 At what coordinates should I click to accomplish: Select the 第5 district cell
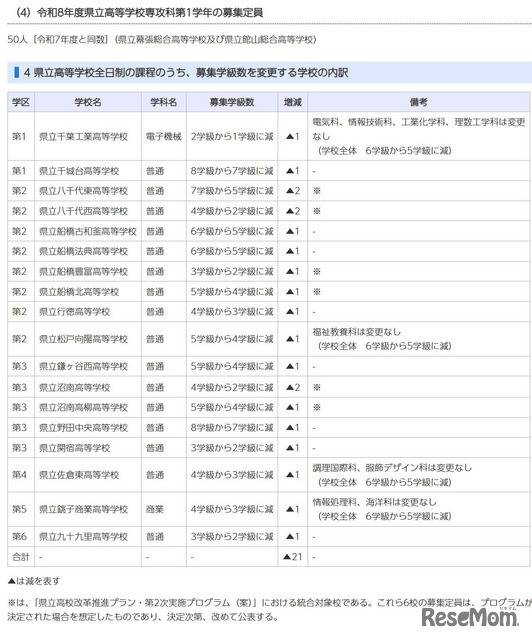21,509
